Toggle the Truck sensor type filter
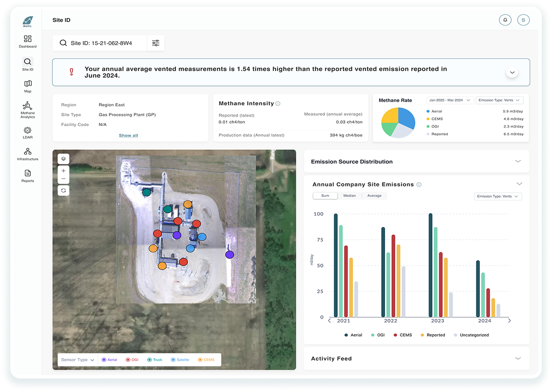552x392 pixels. (x=155, y=360)
